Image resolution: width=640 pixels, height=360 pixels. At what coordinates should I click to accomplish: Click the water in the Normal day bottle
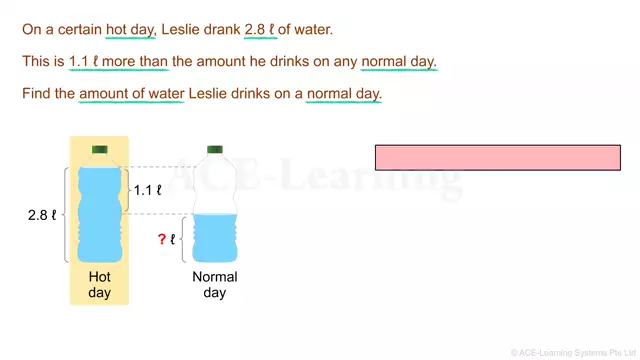pyautogui.click(x=215, y=238)
